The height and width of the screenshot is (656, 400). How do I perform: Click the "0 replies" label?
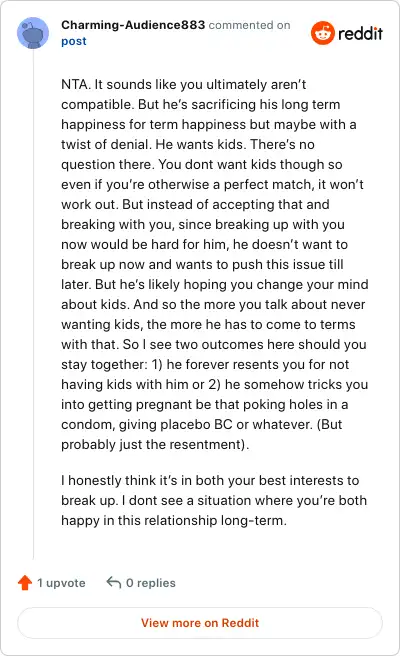[151, 583]
